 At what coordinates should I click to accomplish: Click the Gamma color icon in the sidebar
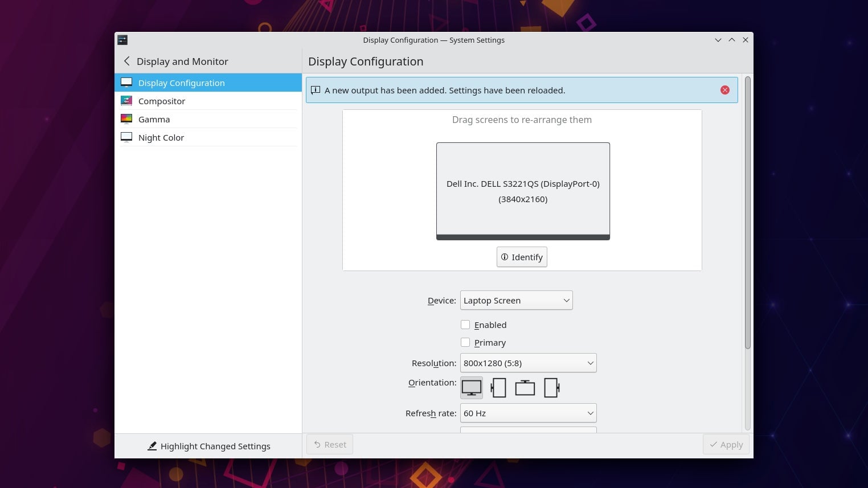pos(126,119)
